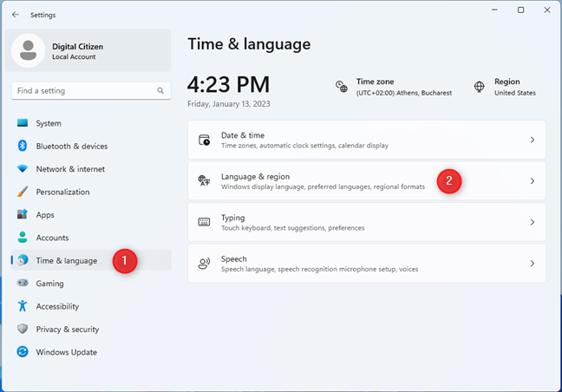Click the Apps icon in sidebar

23,214
